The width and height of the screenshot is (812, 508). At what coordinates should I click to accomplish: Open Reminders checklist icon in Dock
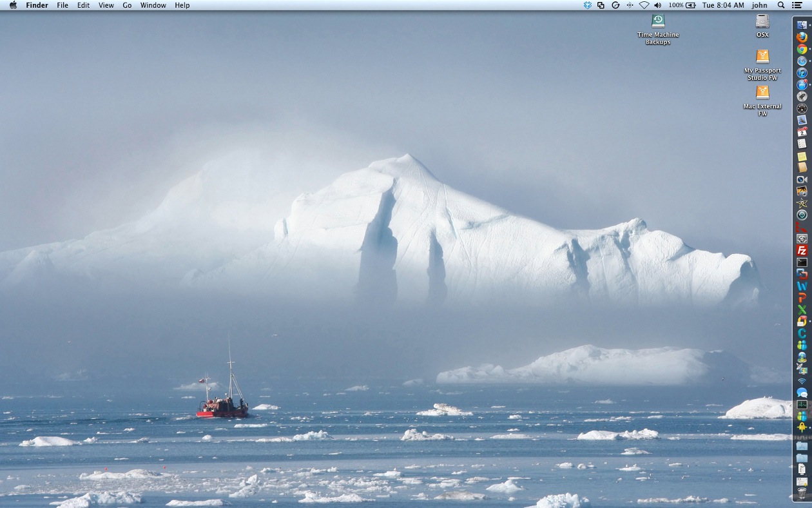(x=802, y=144)
